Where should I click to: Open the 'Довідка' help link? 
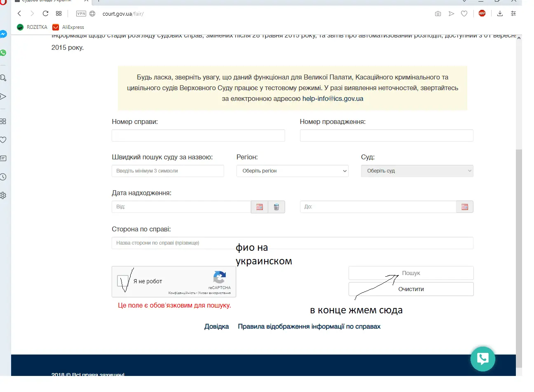216,327
